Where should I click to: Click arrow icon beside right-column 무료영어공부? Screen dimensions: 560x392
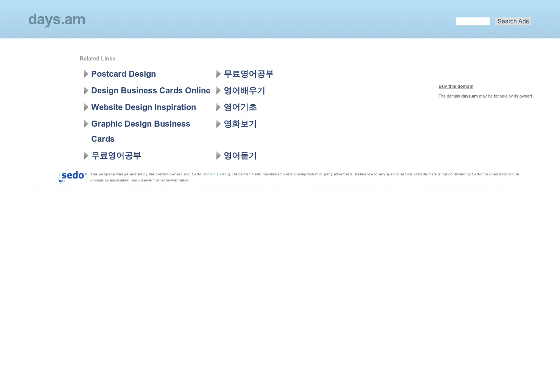pos(218,74)
